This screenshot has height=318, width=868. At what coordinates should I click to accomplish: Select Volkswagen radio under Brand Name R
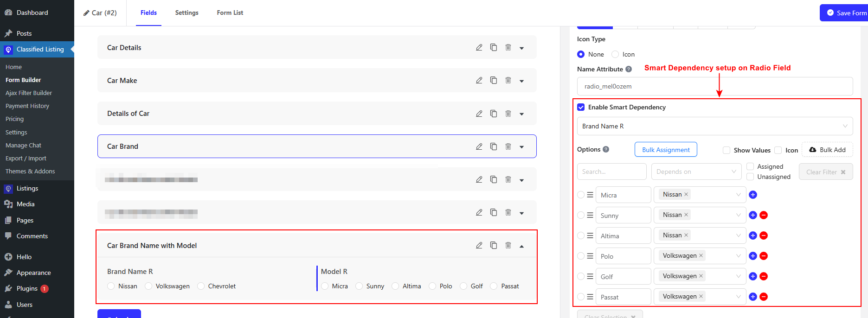coord(148,286)
